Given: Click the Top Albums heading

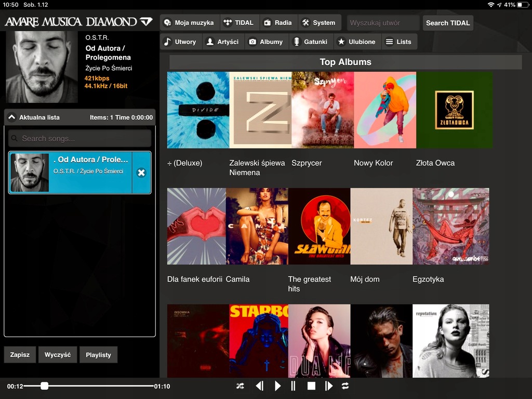Looking at the screenshot, I should (345, 62).
